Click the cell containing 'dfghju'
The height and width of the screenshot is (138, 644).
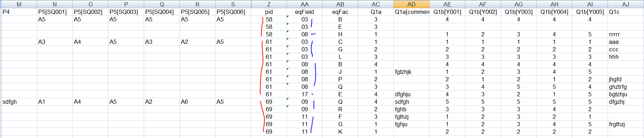pyautogui.click(x=411, y=94)
